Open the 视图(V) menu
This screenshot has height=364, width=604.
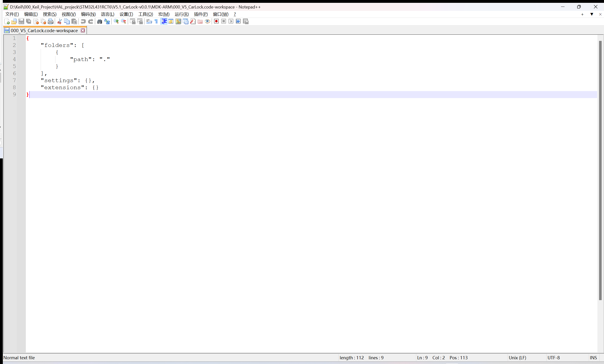point(69,14)
